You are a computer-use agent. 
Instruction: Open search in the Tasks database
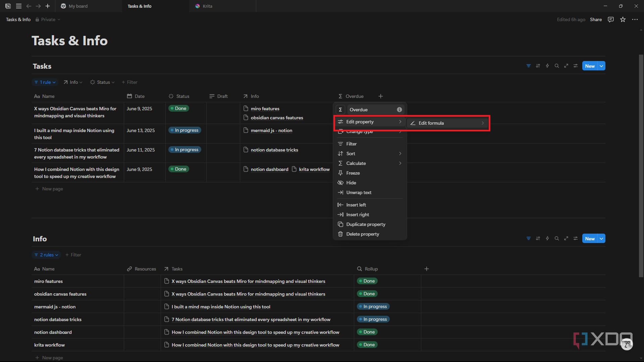coord(557,66)
